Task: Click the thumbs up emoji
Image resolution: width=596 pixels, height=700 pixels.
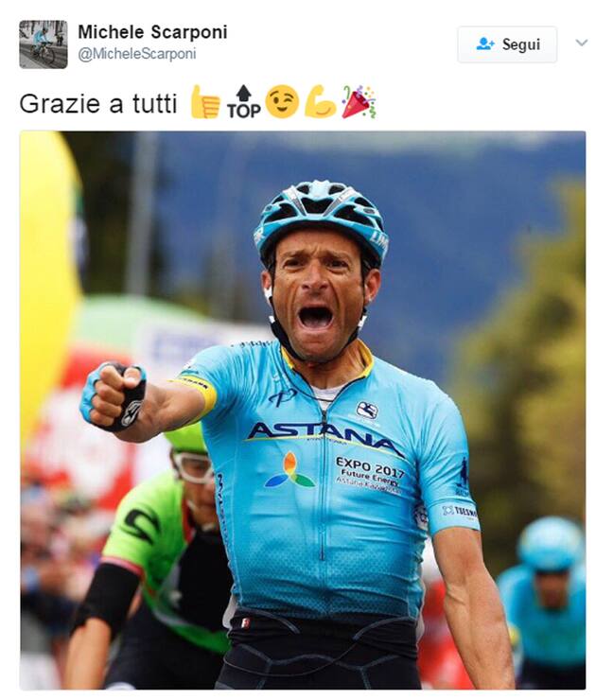Action: (205, 102)
